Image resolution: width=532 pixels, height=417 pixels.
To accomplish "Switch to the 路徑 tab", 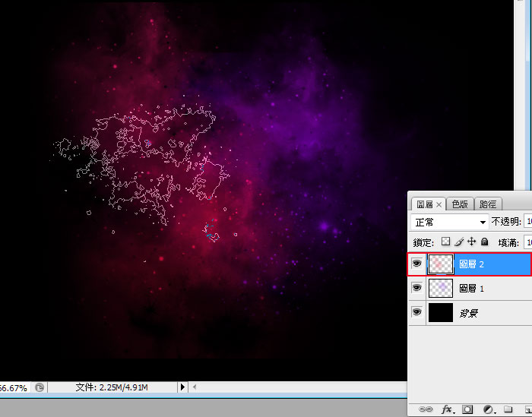I will [x=488, y=204].
